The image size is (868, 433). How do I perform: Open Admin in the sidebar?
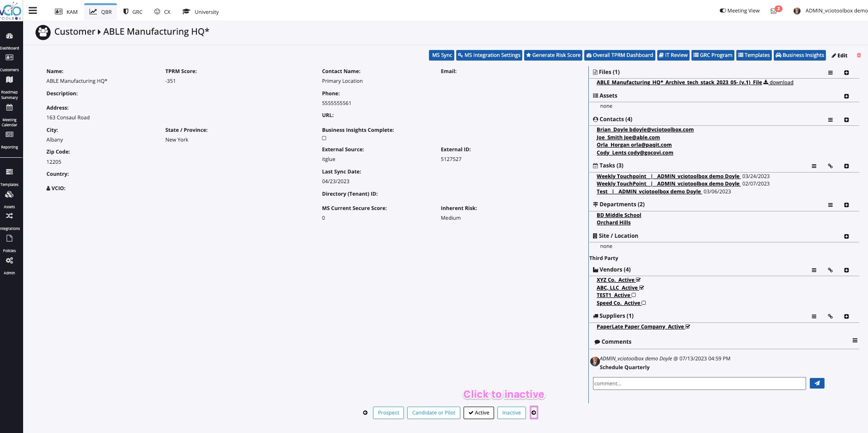9,266
